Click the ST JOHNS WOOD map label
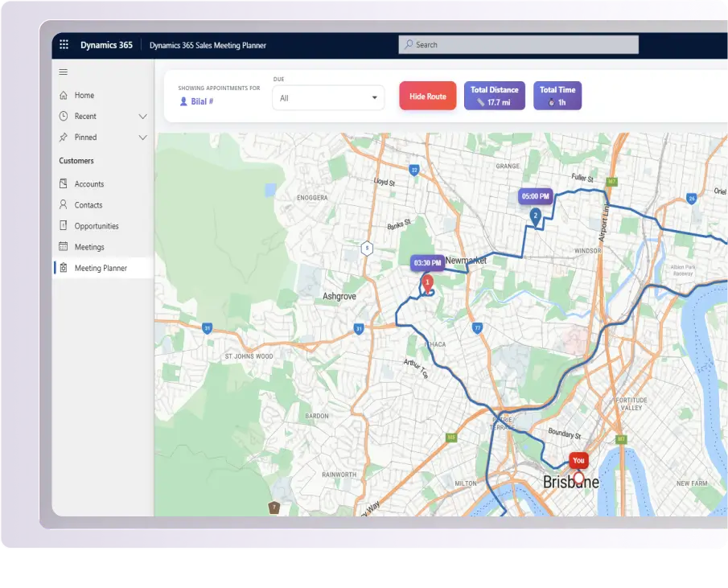The width and height of the screenshot is (728, 588). coord(249,356)
